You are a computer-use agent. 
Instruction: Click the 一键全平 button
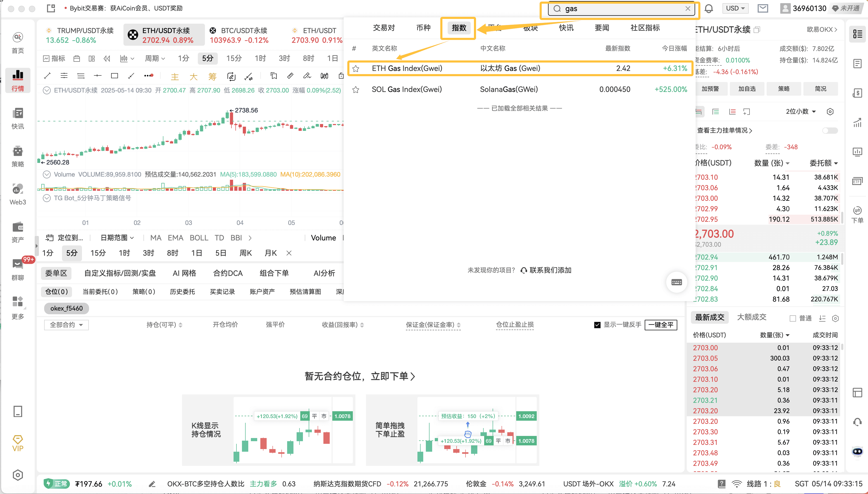[661, 325]
